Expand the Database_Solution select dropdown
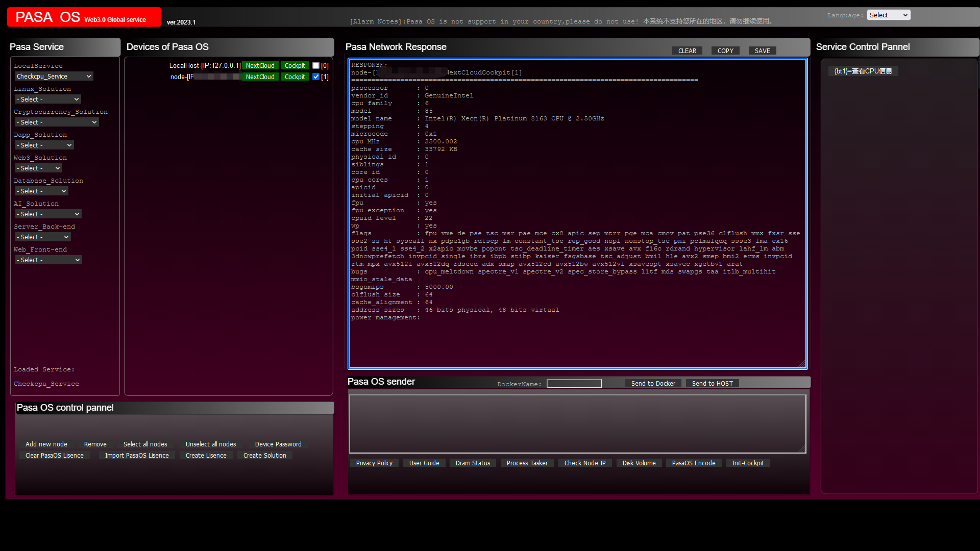The width and height of the screenshot is (980, 551). pos(42,191)
